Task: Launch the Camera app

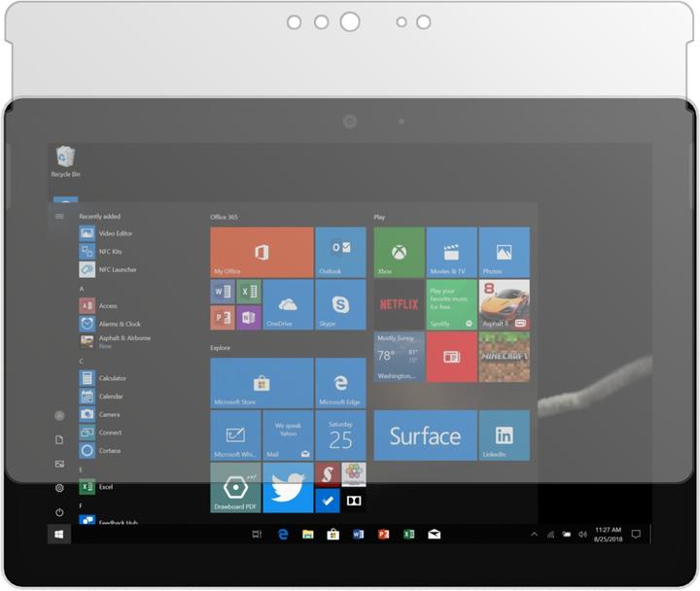Action: click(x=99, y=414)
